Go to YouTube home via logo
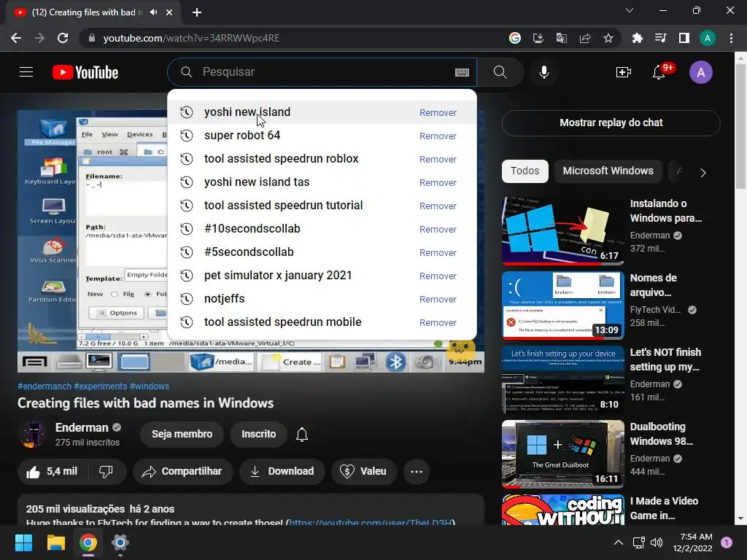The image size is (747, 560). [85, 72]
